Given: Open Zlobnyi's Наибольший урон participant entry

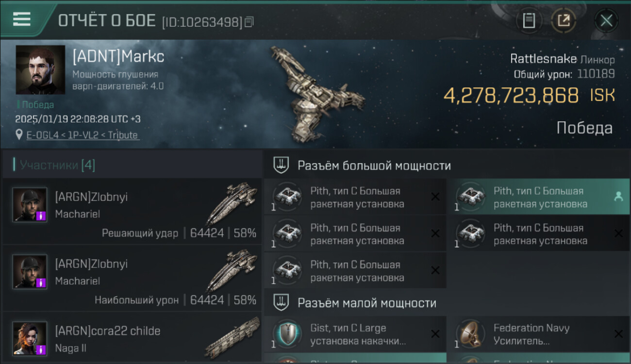Looking at the screenshot, I should click(x=133, y=278).
